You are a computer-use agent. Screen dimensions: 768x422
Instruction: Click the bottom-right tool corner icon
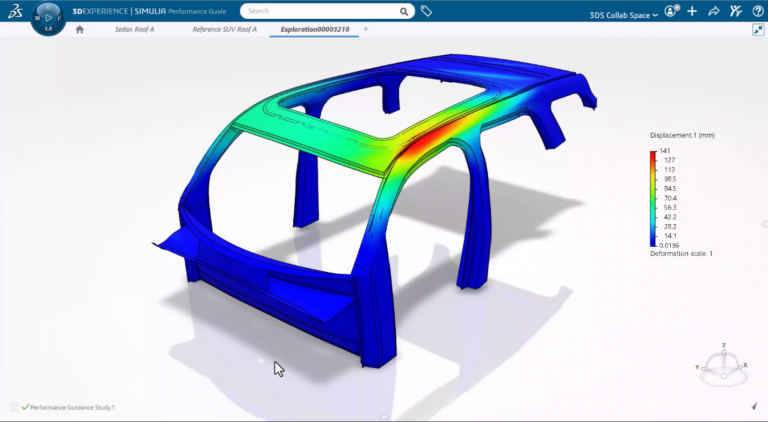[x=755, y=406]
